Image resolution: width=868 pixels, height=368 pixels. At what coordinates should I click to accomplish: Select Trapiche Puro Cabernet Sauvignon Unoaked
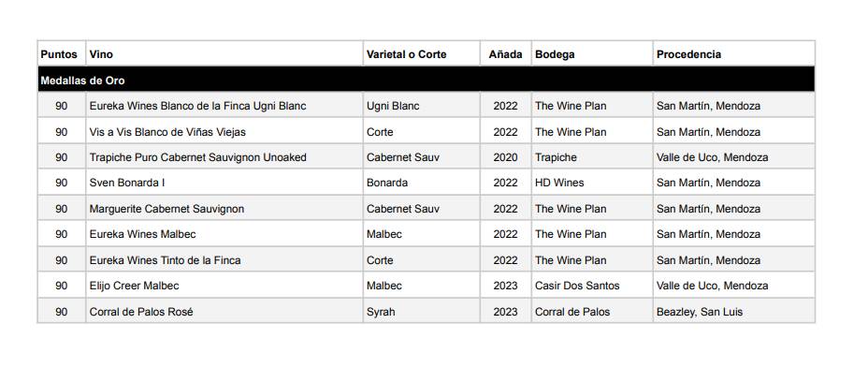[197, 157]
